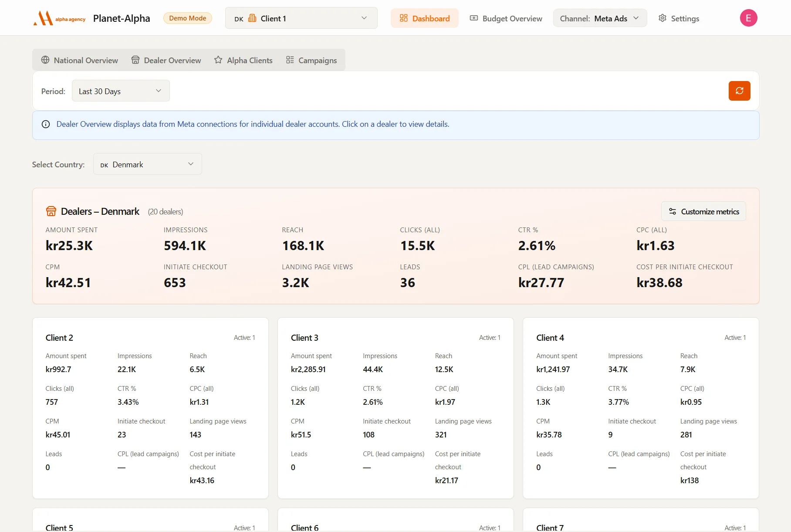Viewport: 791px width, 532px height.
Task: Click the Dealers Denmark store icon
Action: 51,211
